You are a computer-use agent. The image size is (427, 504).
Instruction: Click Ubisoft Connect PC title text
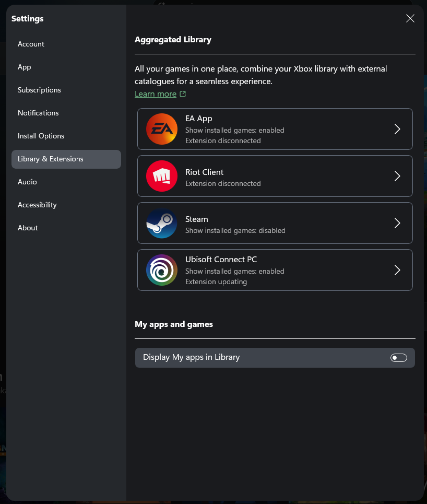pos(221,260)
